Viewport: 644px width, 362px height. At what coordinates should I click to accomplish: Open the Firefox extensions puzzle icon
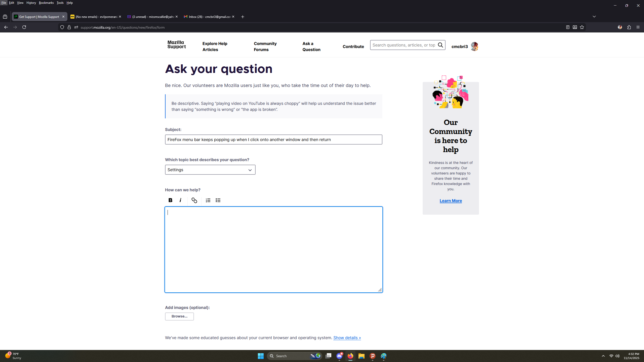(x=629, y=27)
